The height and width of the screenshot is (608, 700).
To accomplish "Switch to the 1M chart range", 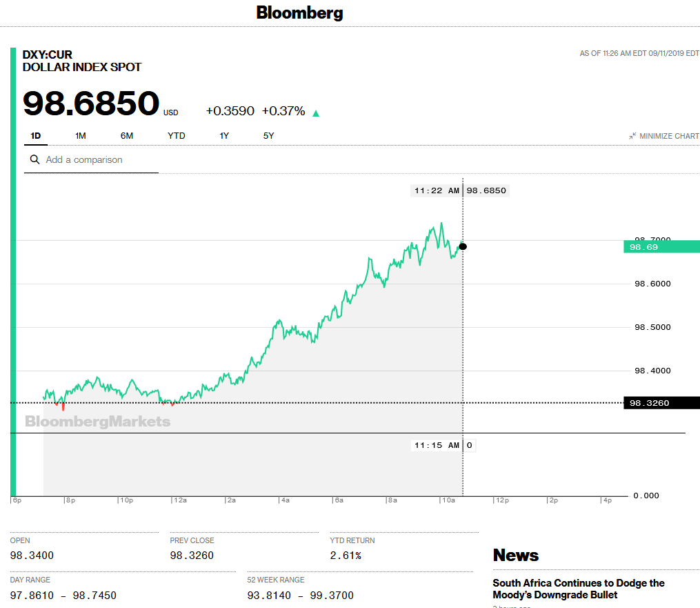I will (x=81, y=136).
